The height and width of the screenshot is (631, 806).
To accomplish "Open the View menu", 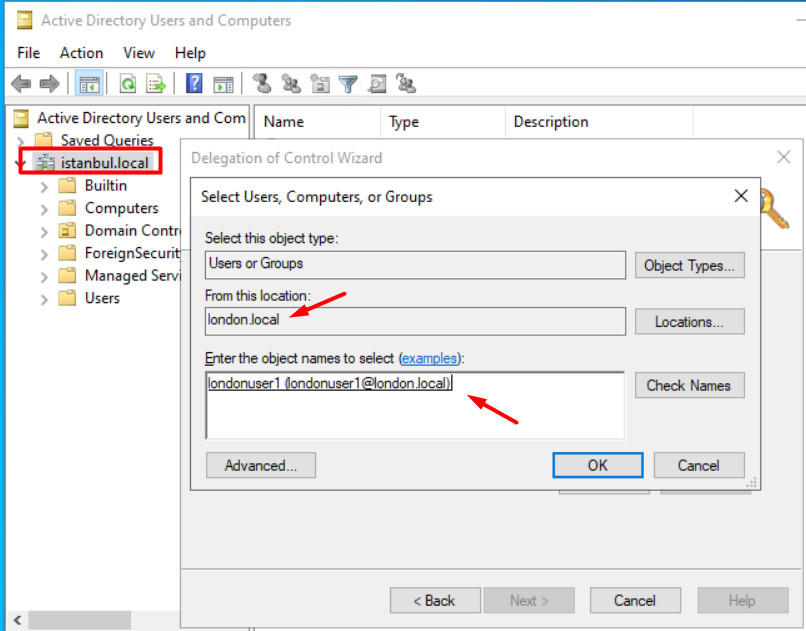I will pos(139,53).
